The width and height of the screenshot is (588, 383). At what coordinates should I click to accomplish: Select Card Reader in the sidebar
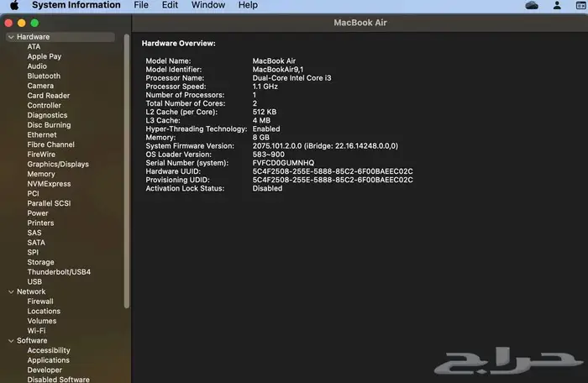pos(49,95)
